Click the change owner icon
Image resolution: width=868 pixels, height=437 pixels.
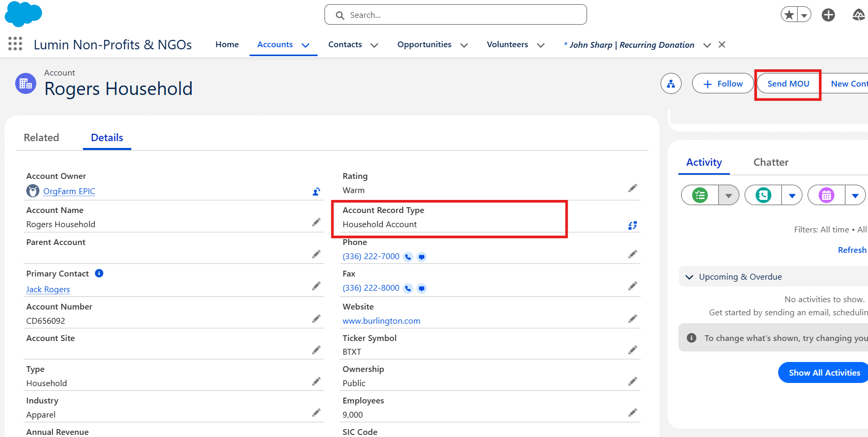[316, 191]
